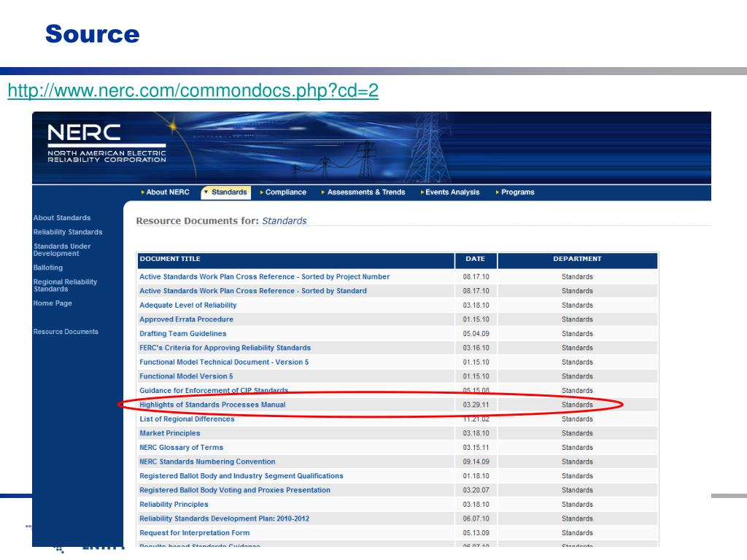This screenshot has height=560, width=747.
Task: Go to About Standards in the sidebar
Action: coord(62,218)
